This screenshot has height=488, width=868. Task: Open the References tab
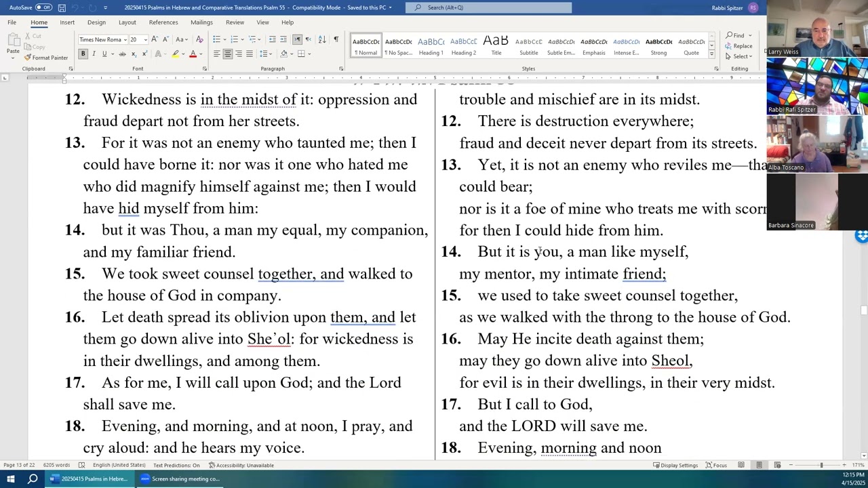click(163, 22)
